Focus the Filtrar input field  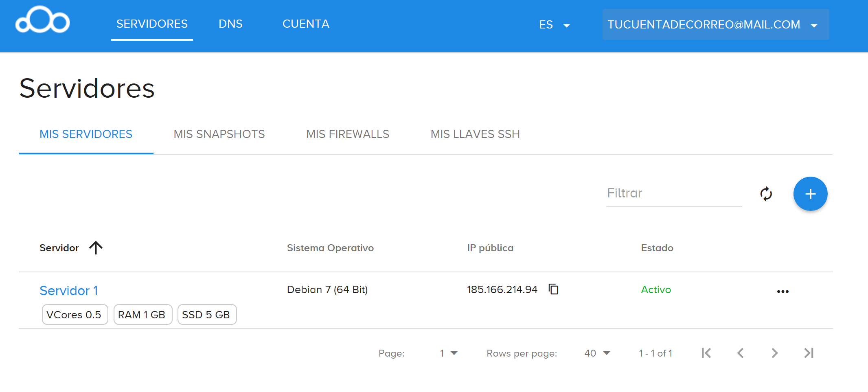[674, 193]
